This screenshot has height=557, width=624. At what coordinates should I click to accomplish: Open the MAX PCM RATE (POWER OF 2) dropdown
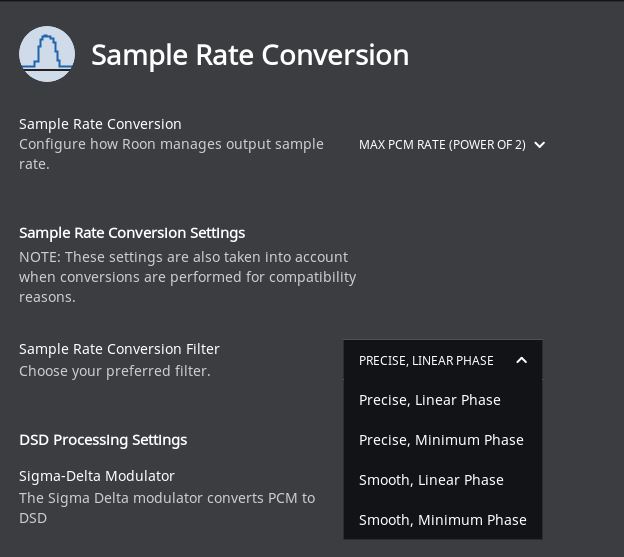click(452, 145)
